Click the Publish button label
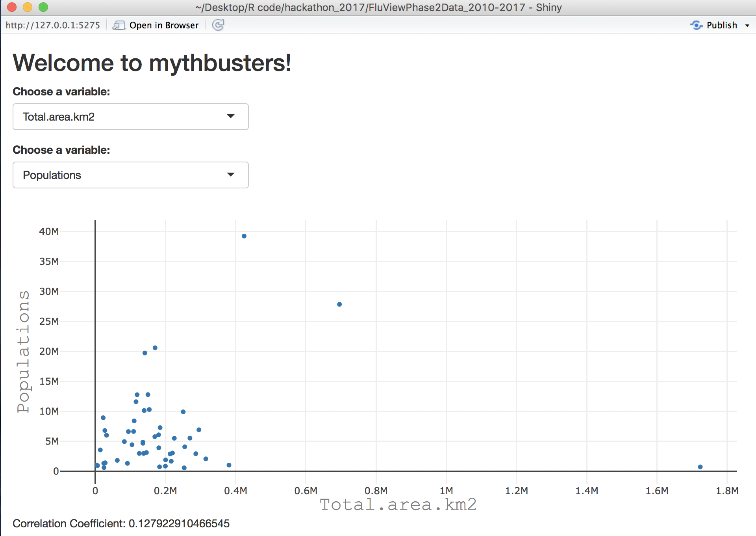This screenshot has height=536, width=756. coord(721,25)
